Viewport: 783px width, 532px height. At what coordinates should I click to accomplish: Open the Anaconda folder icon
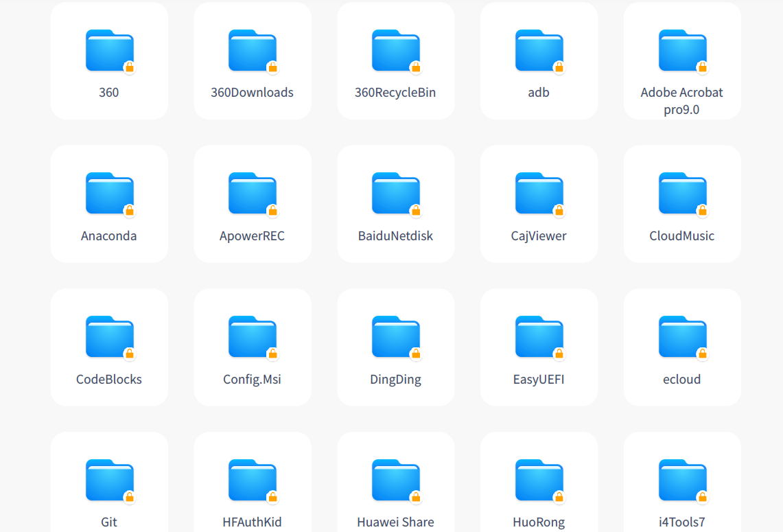[109, 194]
